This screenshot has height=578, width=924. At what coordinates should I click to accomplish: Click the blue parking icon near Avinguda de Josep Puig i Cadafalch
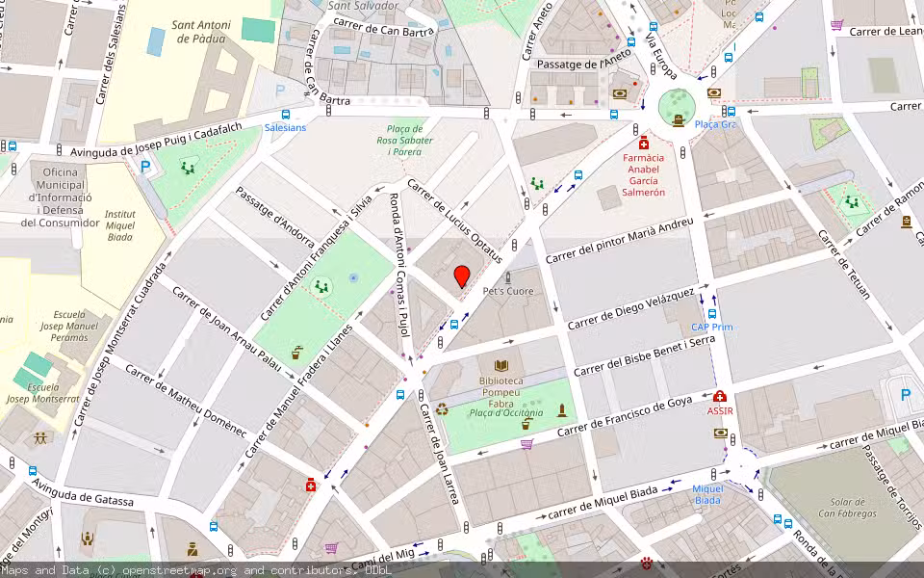(x=145, y=166)
